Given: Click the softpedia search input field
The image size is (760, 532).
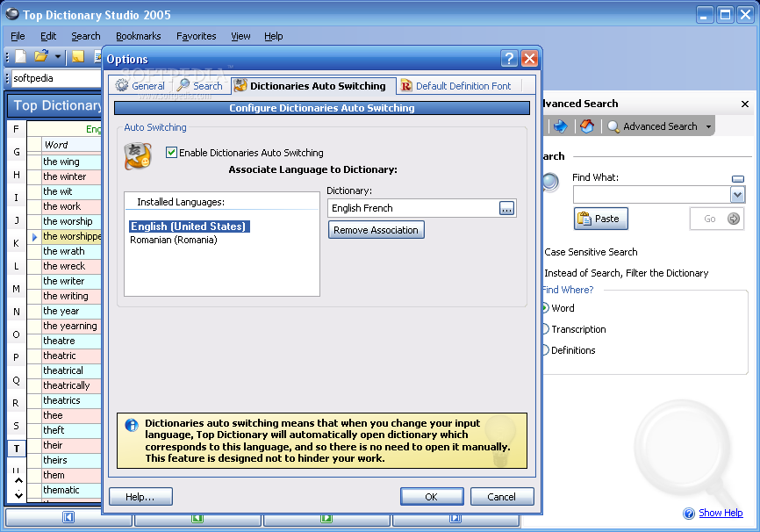Looking at the screenshot, I should (56, 78).
